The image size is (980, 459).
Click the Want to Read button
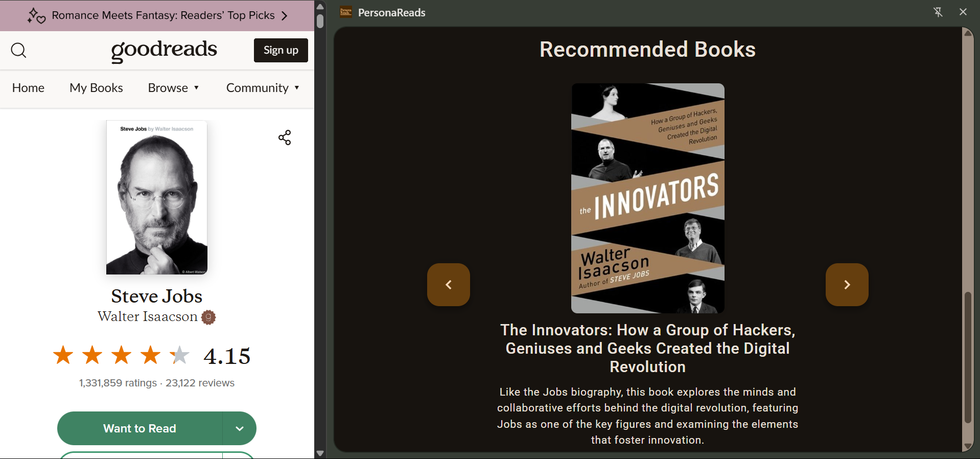[140, 428]
